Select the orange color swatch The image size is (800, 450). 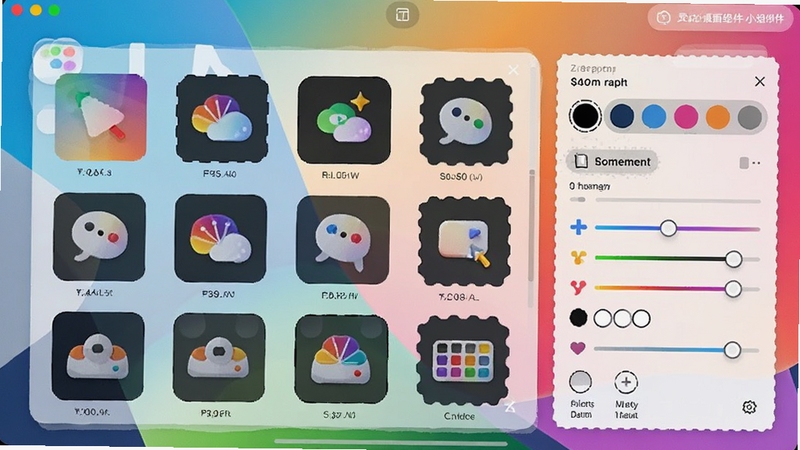click(x=717, y=116)
